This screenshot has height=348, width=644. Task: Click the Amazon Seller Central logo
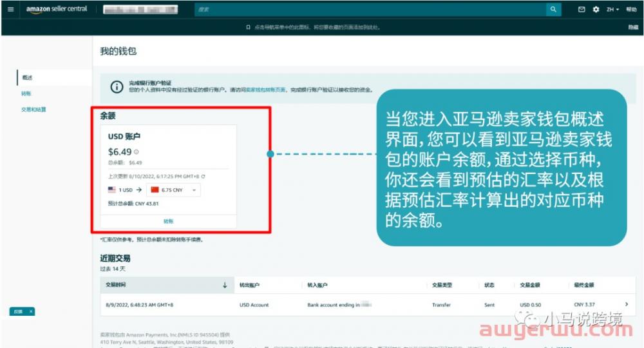pyautogui.click(x=57, y=9)
